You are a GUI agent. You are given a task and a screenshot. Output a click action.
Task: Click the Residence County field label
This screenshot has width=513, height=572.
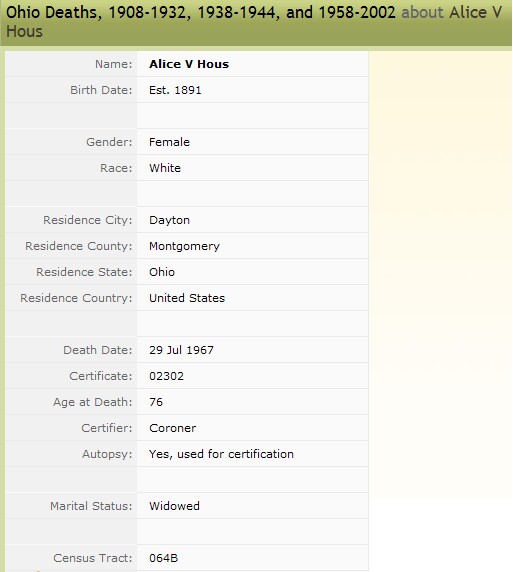pyautogui.click(x=79, y=246)
